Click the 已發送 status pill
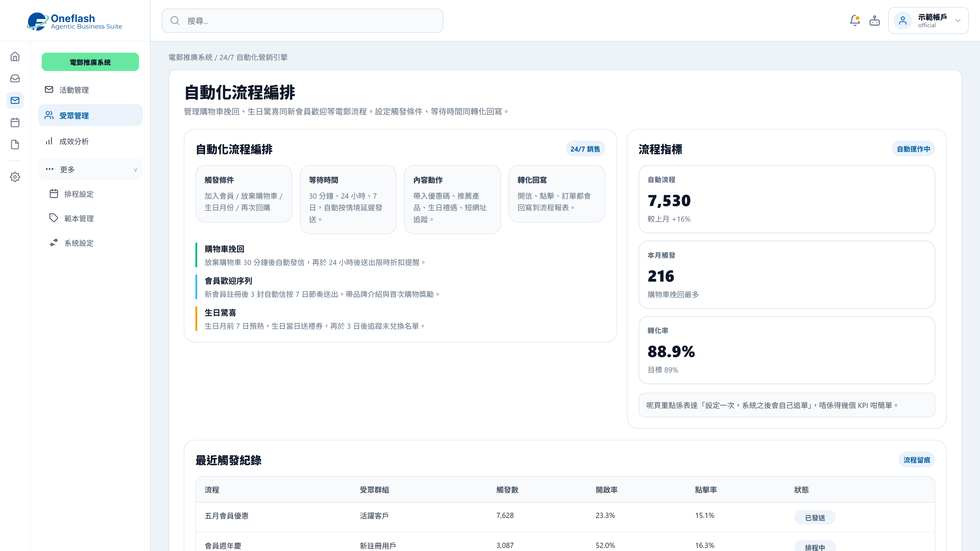 [x=815, y=518]
